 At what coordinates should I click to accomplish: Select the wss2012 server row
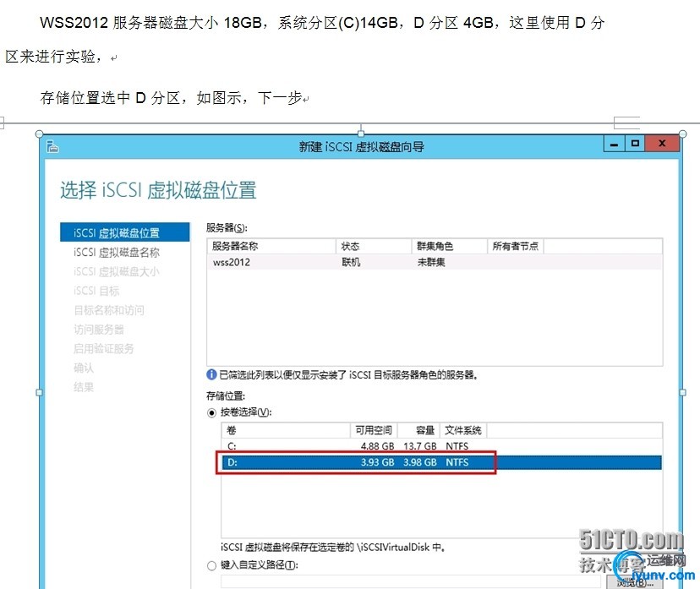(x=435, y=262)
